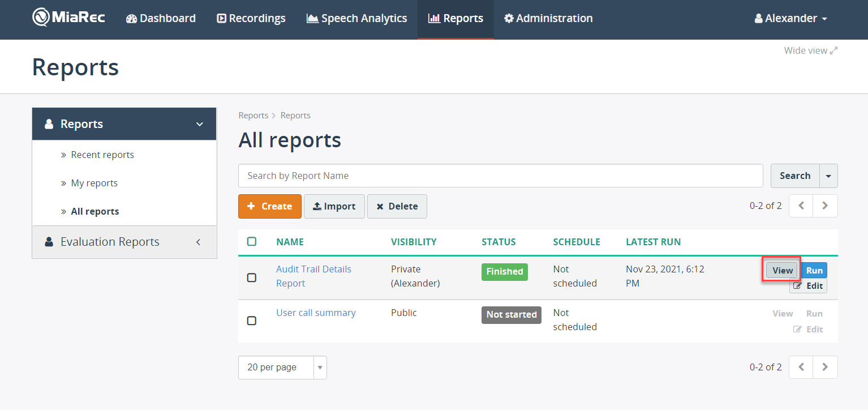Screen dimensions: 868x410
Task: Click the MiaRec logo icon
Action: click(41, 18)
